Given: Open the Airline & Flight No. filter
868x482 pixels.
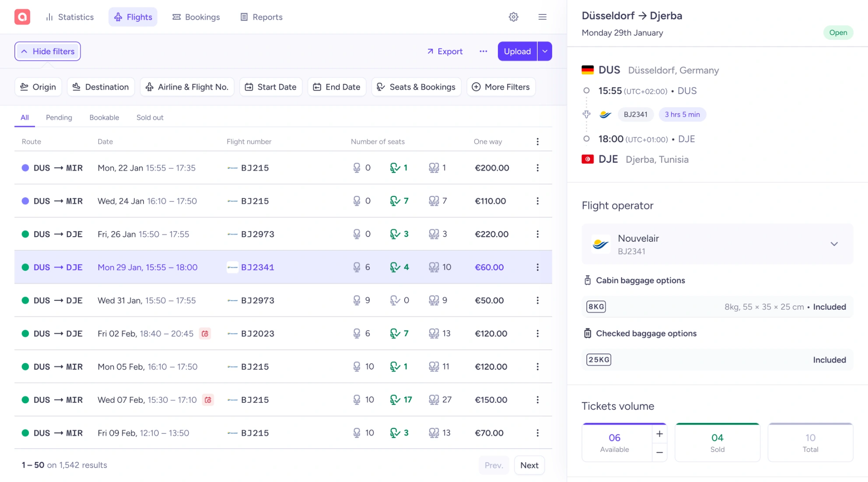Looking at the screenshot, I should pyautogui.click(x=187, y=87).
